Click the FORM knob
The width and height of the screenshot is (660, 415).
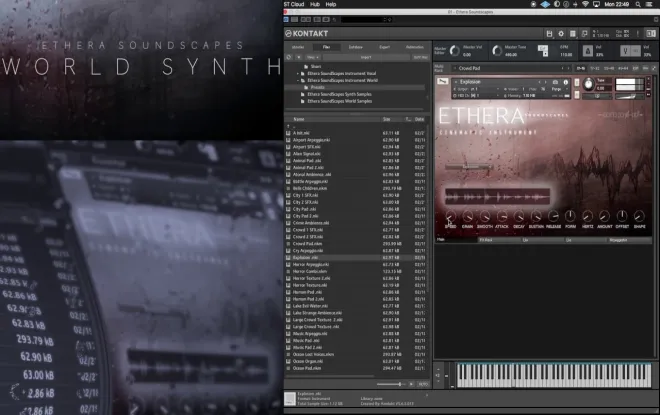click(x=570, y=217)
